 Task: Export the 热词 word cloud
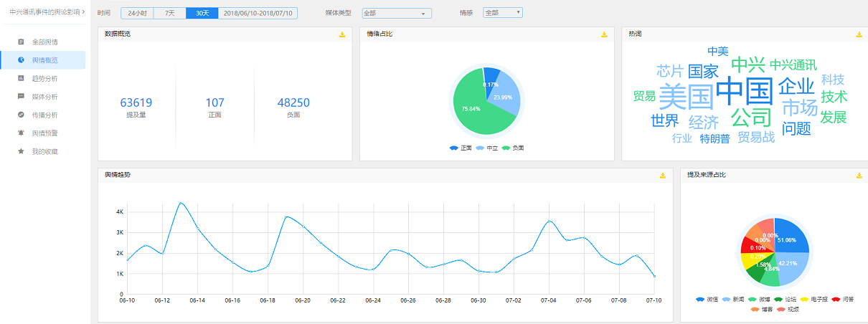pyautogui.click(x=859, y=34)
